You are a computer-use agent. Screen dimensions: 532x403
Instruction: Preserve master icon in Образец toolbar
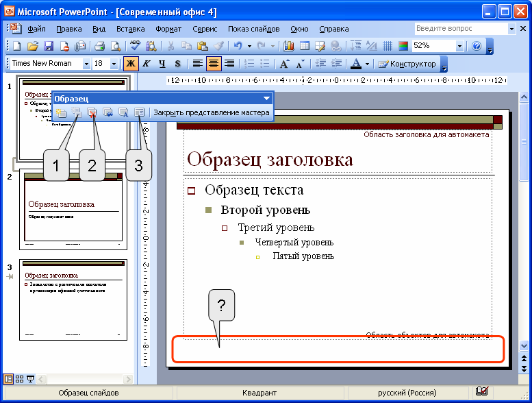[x=108, y=112]
